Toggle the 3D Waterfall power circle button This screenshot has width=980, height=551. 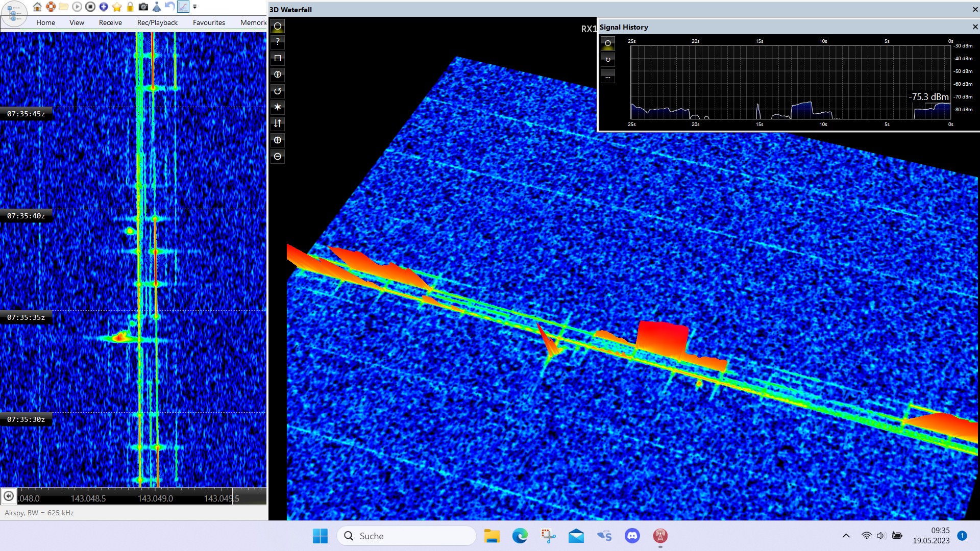point(278,26)
